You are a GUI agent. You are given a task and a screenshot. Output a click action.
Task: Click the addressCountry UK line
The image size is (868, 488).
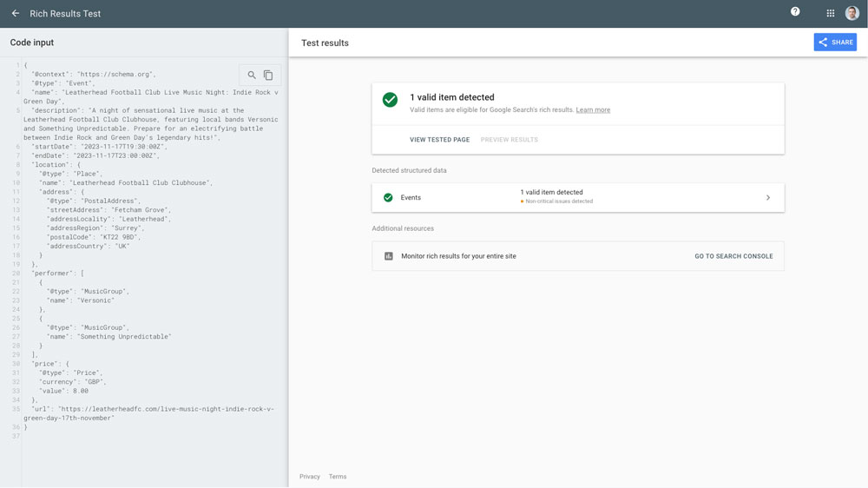[88, 246]
